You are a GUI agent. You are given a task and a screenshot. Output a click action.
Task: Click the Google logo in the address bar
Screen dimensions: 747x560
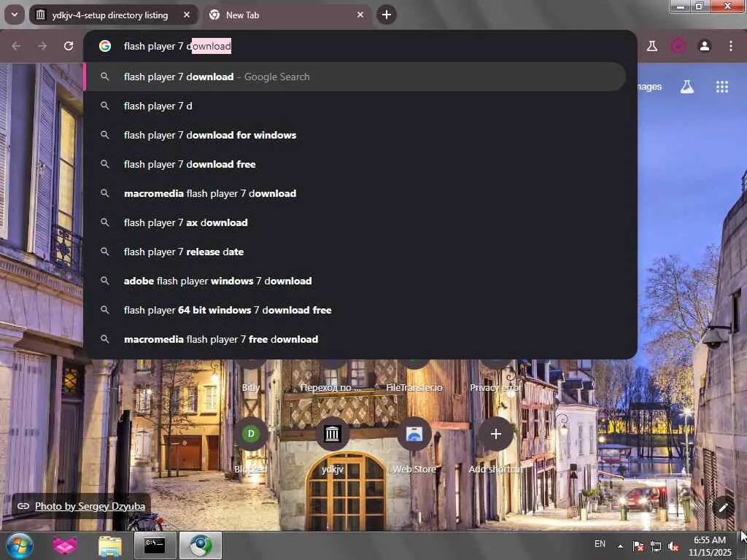(x=105, y=46)
